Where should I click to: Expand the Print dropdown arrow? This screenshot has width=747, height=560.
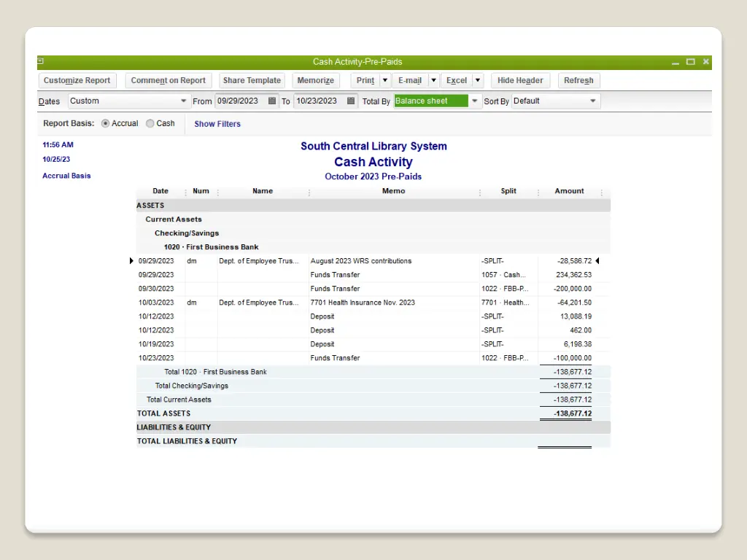coord(385,80)
